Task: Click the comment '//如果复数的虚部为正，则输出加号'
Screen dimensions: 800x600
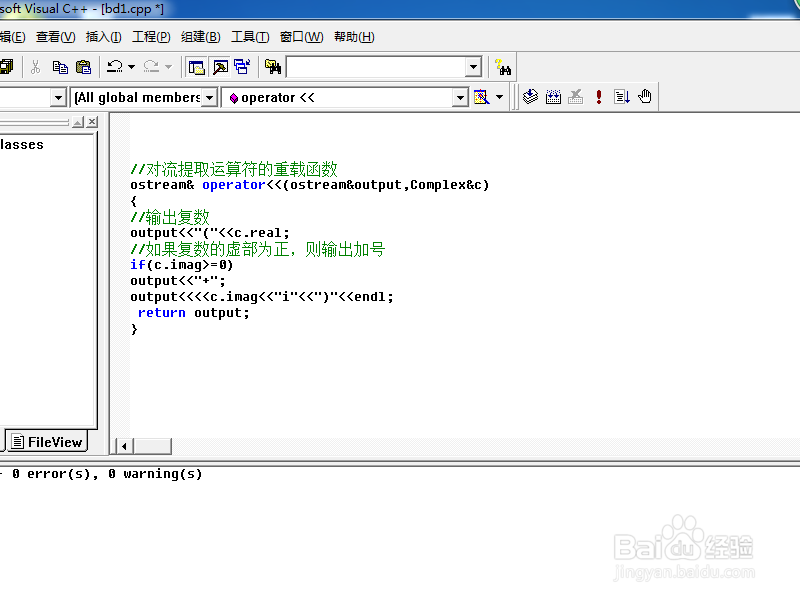Action: 258,249
